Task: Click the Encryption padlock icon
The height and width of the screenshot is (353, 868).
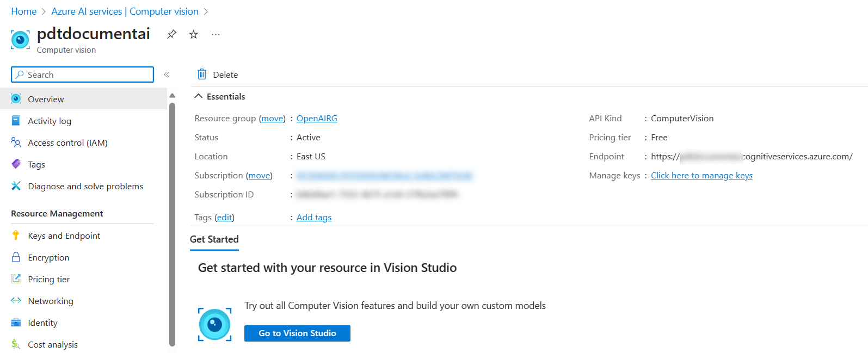Action: pos(16,257)
